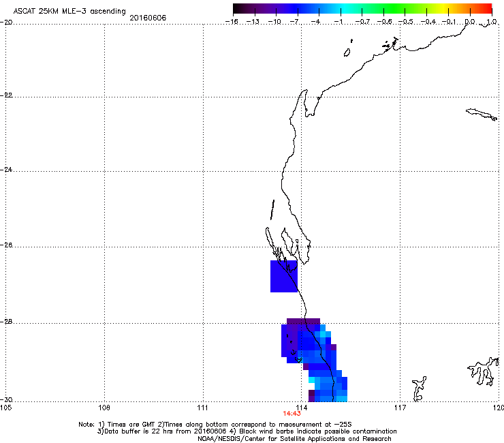The image size is (504, 443).
Task: Click the 'NOAA/NESDIS/Center for Satellite Applications' credit
Action: pyautogui.click(x=294, y=439)
